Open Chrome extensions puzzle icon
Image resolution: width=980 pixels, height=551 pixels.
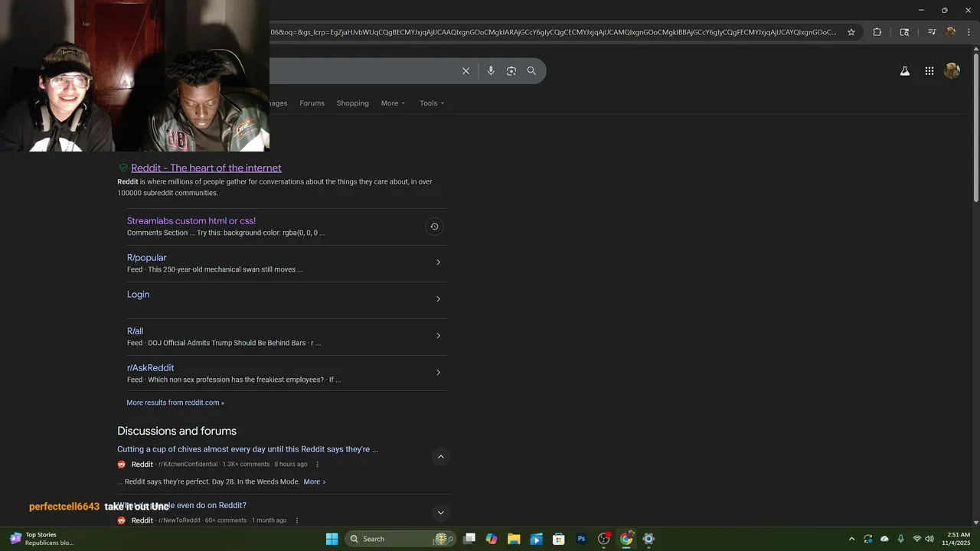(x=877, y=32)
